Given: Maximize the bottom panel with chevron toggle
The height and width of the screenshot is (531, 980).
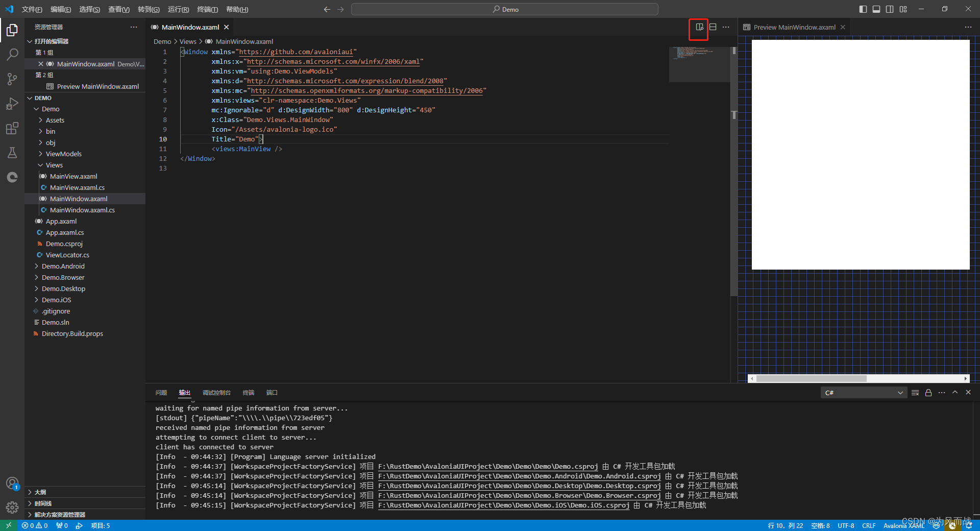Looking at the screenshot, I should point(955,393).
